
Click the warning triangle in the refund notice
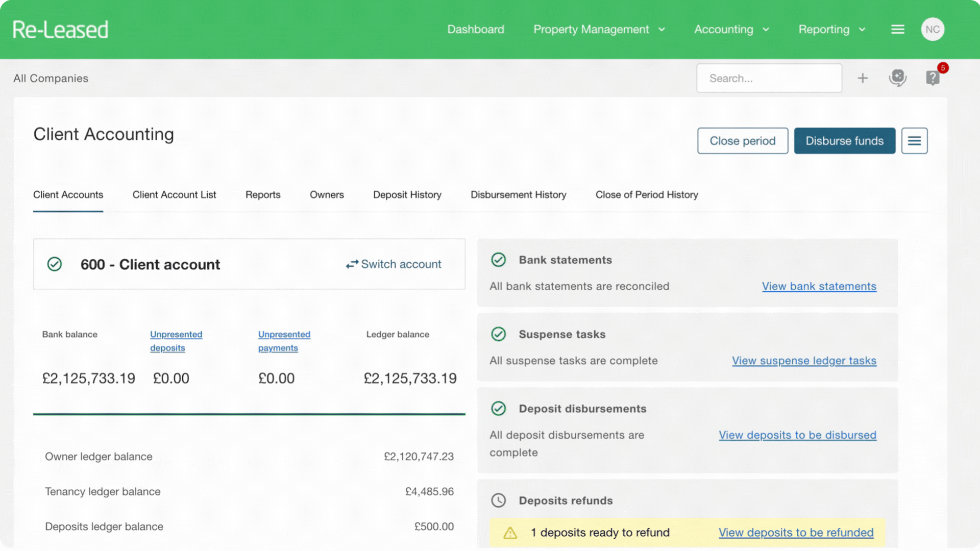click(x=510, y=533)
